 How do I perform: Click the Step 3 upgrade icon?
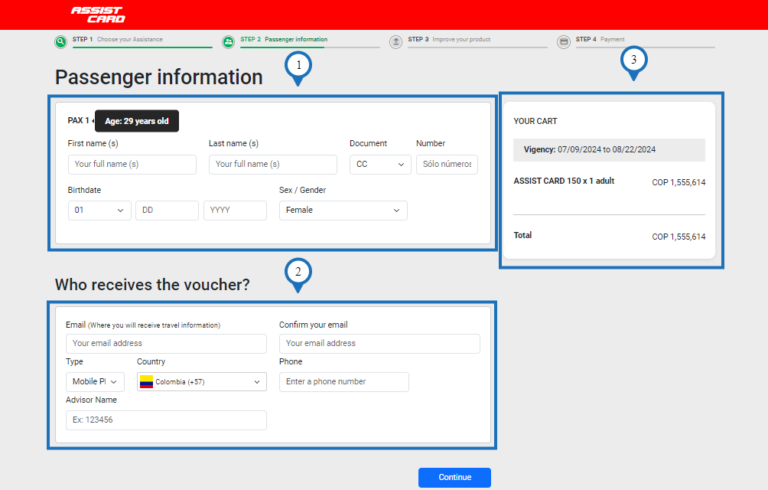click(x=396, y=42)
